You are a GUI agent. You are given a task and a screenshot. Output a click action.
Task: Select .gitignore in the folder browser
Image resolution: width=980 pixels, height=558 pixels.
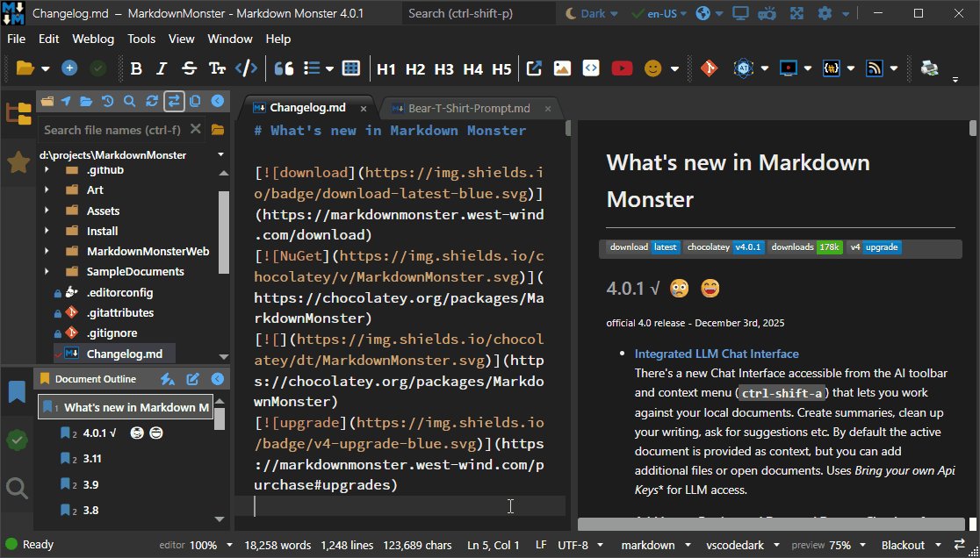(112, 333)
